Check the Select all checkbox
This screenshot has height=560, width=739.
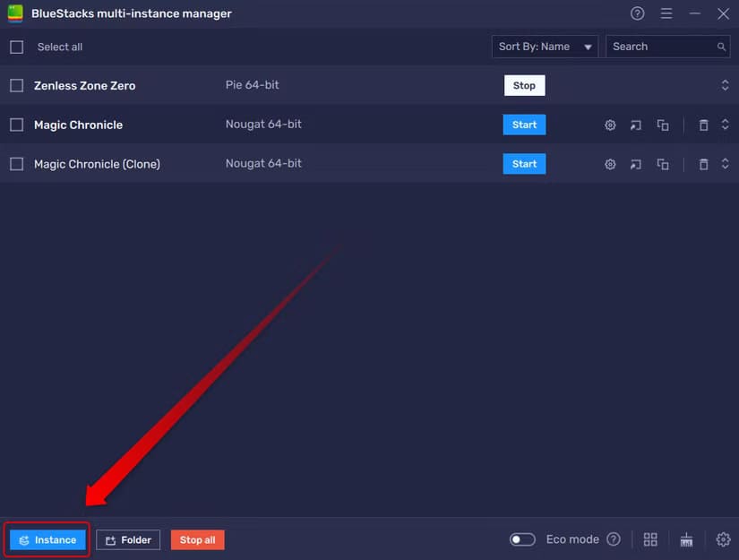[x=16, y=47]
